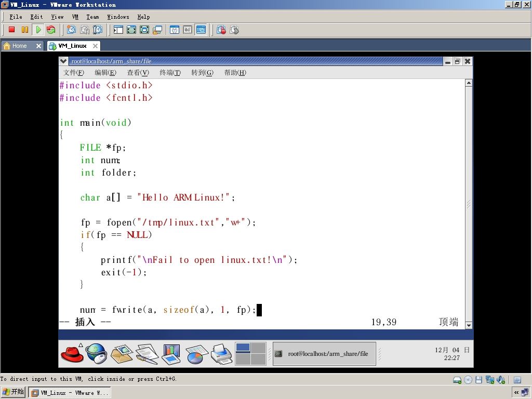This screenshot has height=399, width=532.
Task: Click the record session icon
Action: [221, 30]
